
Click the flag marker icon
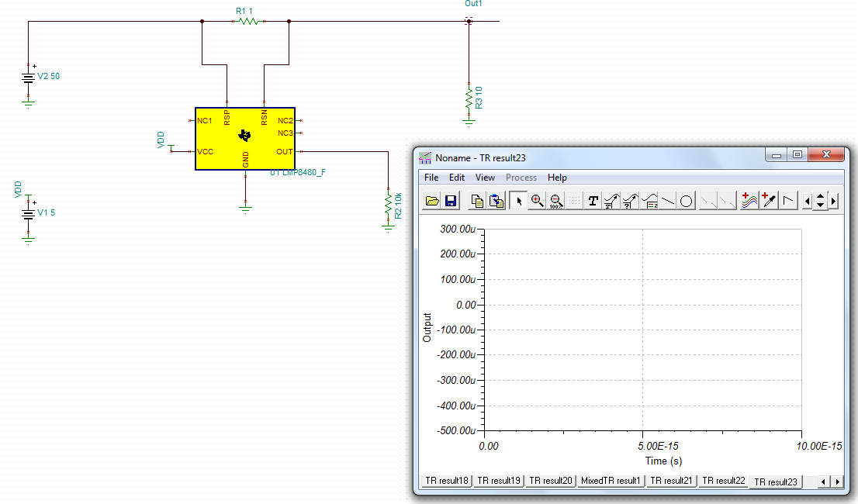(x=788, y=201)
